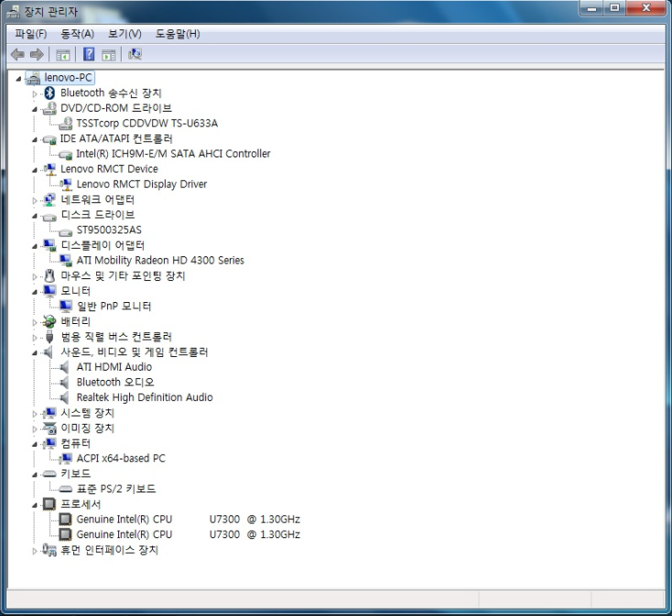The width and height of the screenshot is (672, 616).
Task: Expand the Bluetooth 송수신 장치 node
Action: 35,93
